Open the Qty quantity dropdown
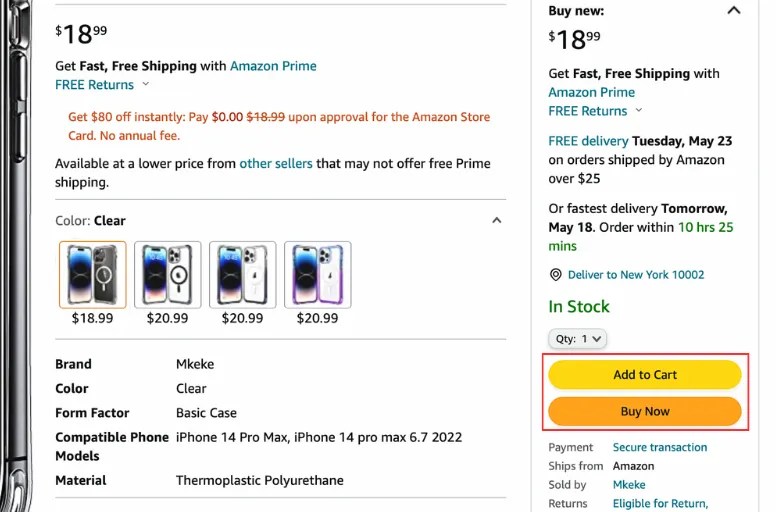The image size is (776, 512). point(578,339)
